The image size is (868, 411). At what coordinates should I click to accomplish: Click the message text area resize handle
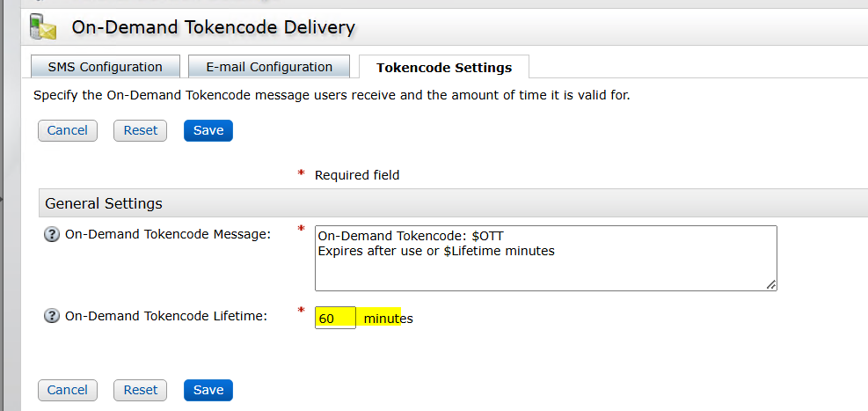771,284
